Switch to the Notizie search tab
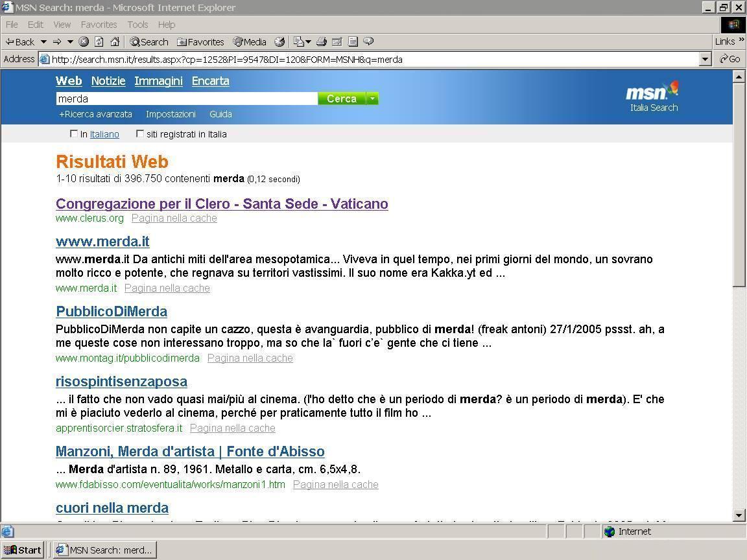 point(108,81)
